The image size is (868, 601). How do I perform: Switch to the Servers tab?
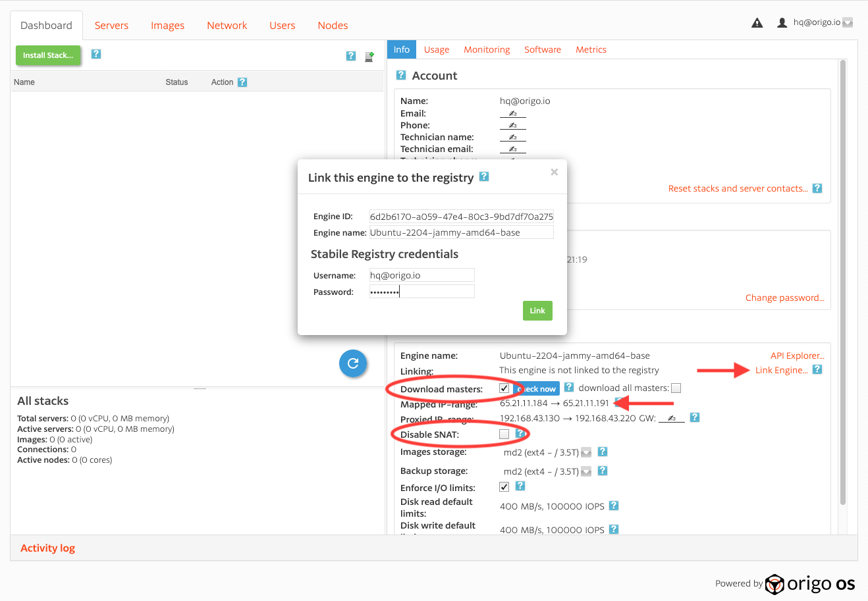tap(111, 26)
